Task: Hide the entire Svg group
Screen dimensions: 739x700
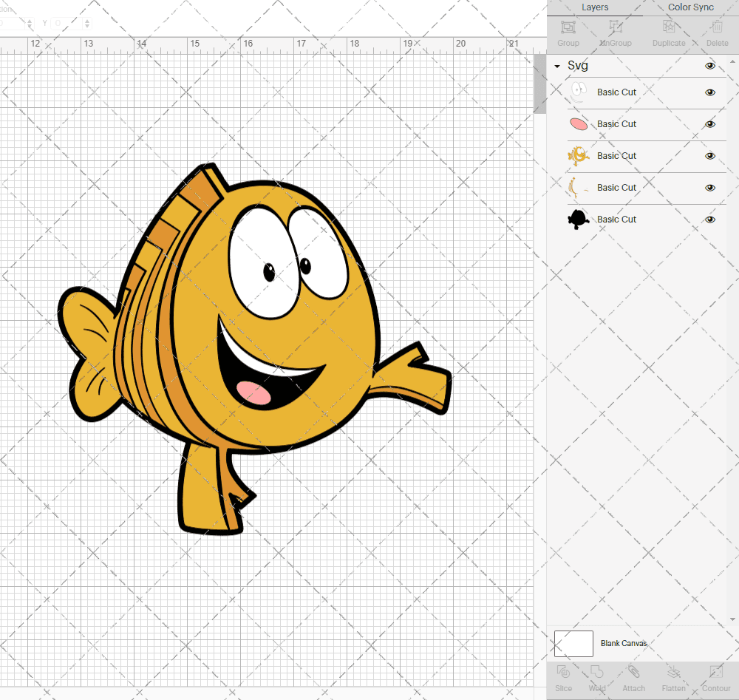Action: coord(709,66)
